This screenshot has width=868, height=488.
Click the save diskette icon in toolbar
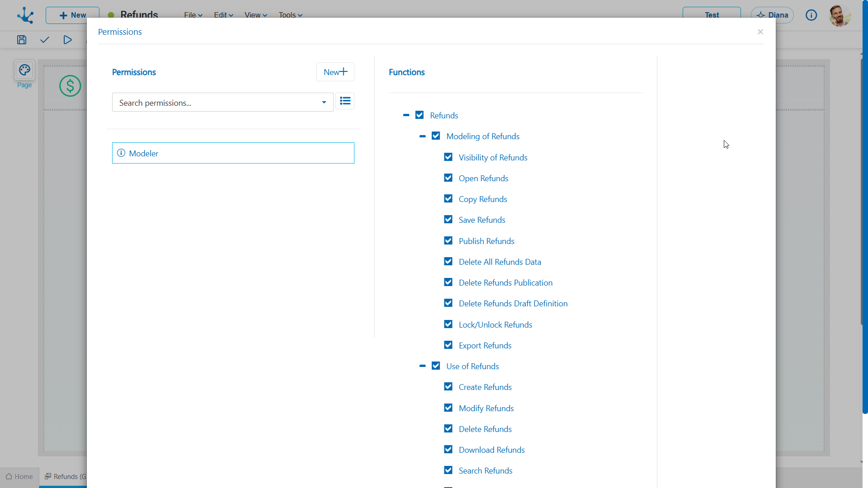pos(21,40)
